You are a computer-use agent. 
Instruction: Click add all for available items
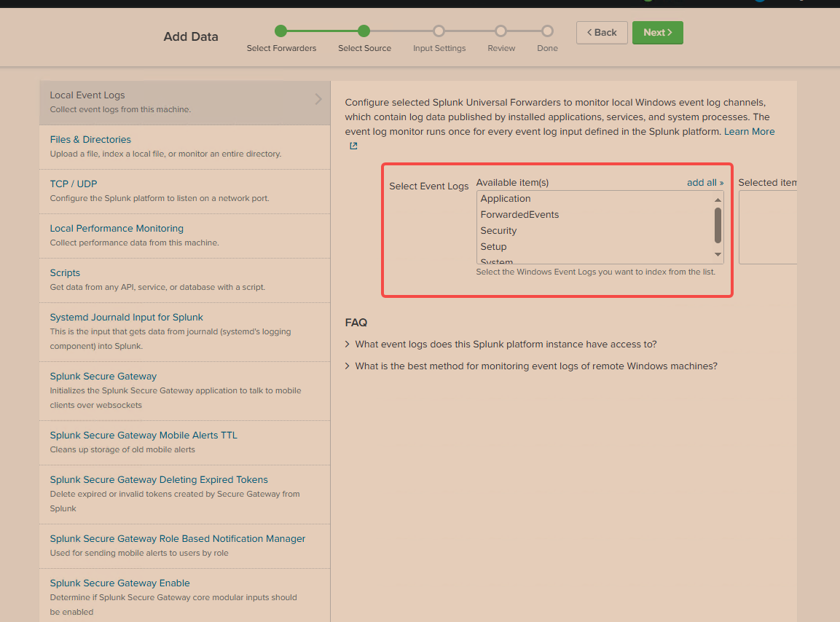point(704,183)
